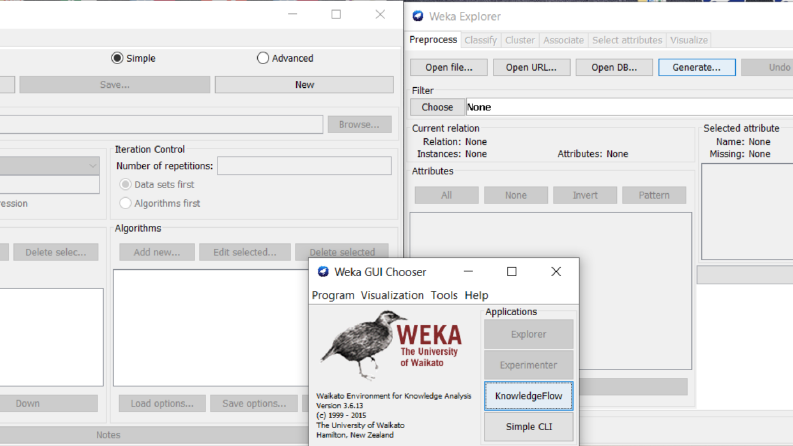
Task: Launch the Simple CLI application
Action: (528, 427)
